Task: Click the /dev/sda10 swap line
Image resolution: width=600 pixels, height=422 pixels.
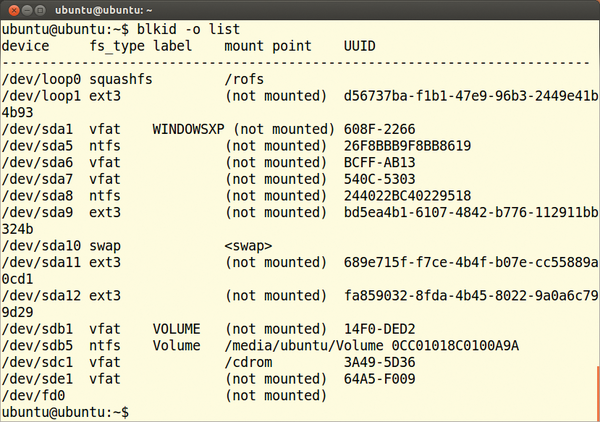Action: pyautogui.click(x=137, y=246)
